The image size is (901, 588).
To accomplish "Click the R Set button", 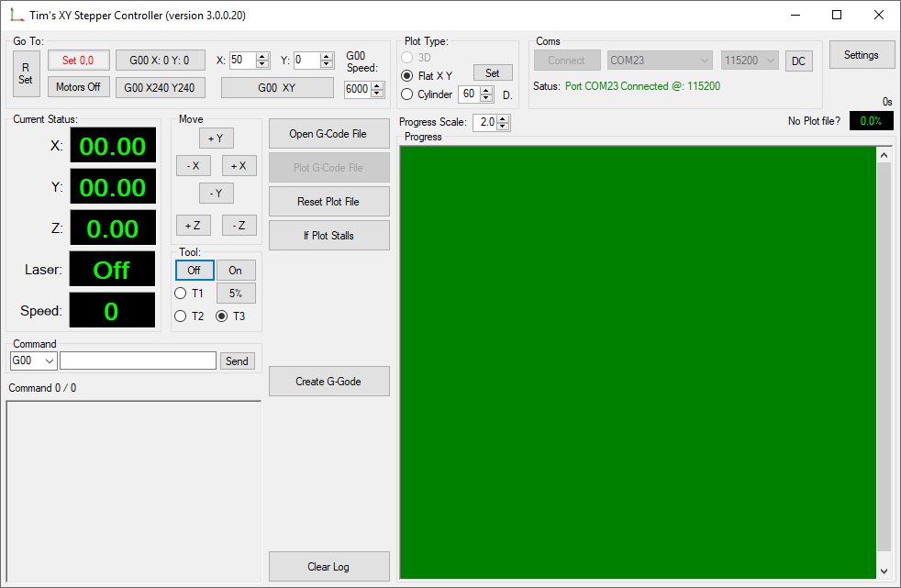I will (26, 73).
